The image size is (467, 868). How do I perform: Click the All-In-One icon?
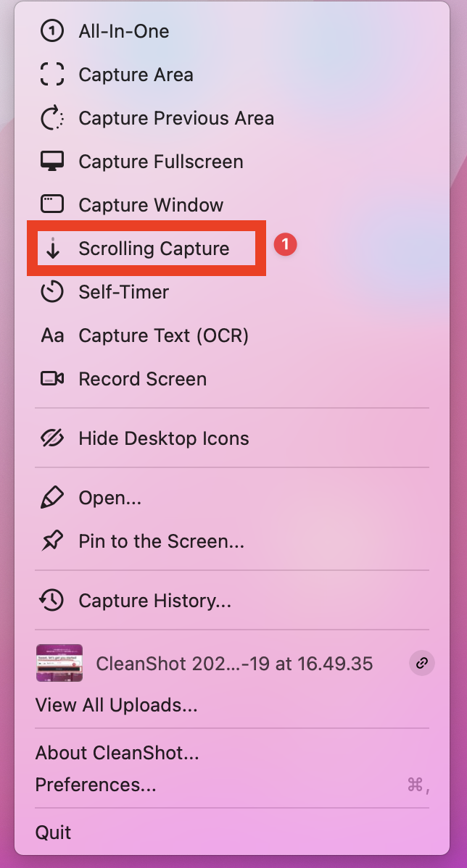52,31
